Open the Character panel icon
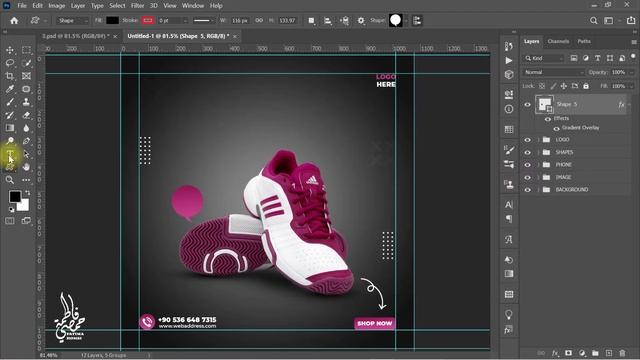Screen dimensions: 640x360 [509, 205]
